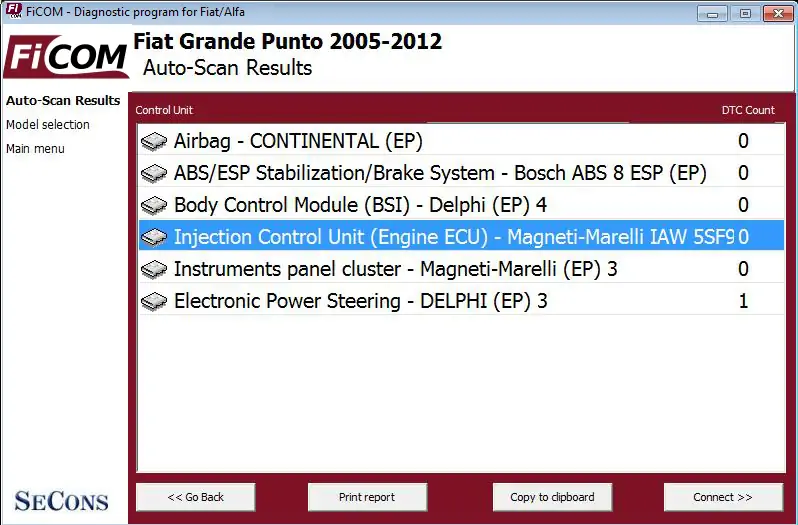This screenshot has width=798, height=525.
Task: Select the Electronic Power Steering - DELPHI row
Action: pyautogui.click(x=461, y=302)
